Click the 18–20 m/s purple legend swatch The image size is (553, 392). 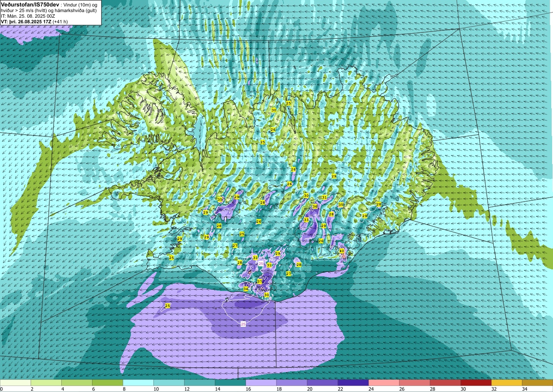(x=292, y=383)
